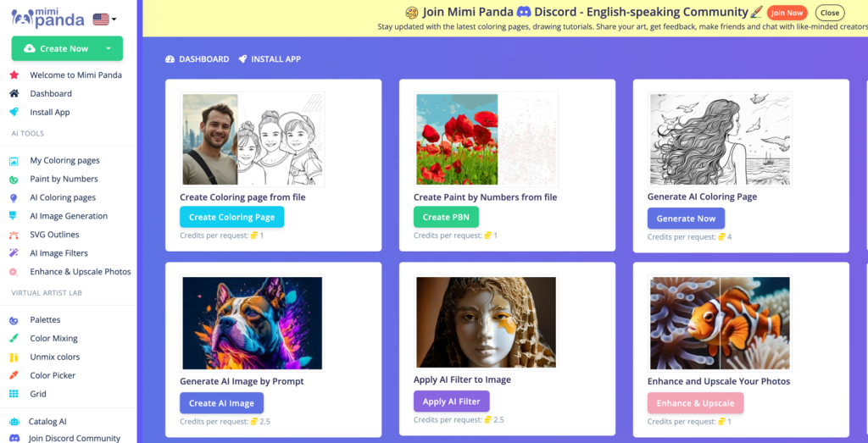
Task: Open the US flag language dropdown
Action: point(104,19)
